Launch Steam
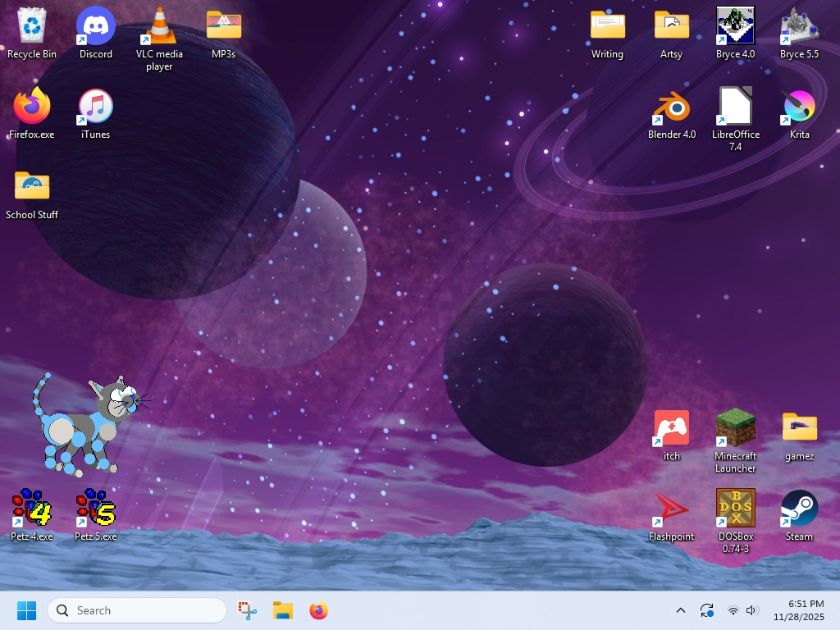This screenshot has height=630, width=840. pyautogui.click(x=798, y=509)
